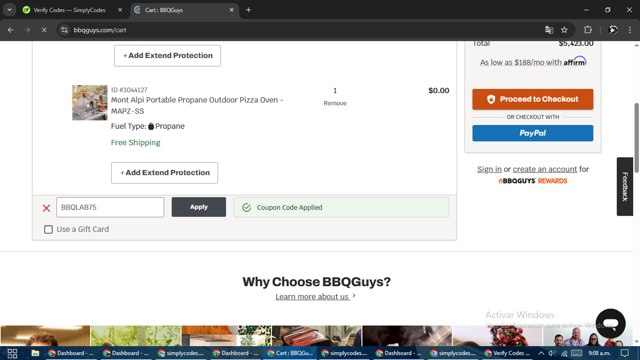The image size is (640, 360).
Task: Open the Learn more about us link
Action: pyautogui.click(x=312, y=297)
